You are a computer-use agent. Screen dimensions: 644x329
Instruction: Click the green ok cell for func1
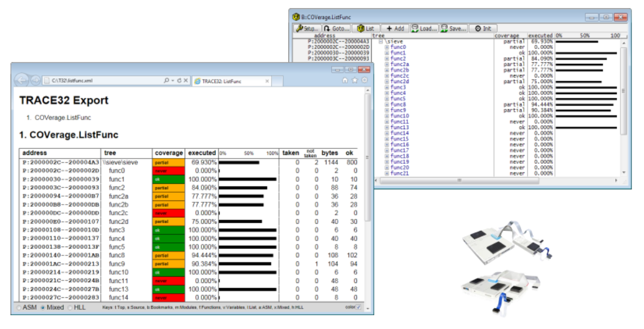pyautogui.click(x=169, y=179)
